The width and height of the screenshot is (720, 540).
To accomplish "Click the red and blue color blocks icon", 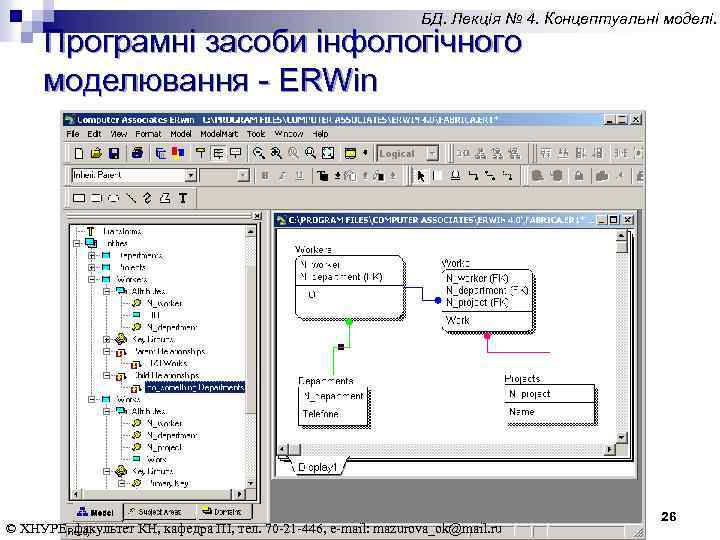I will point(178,153).
